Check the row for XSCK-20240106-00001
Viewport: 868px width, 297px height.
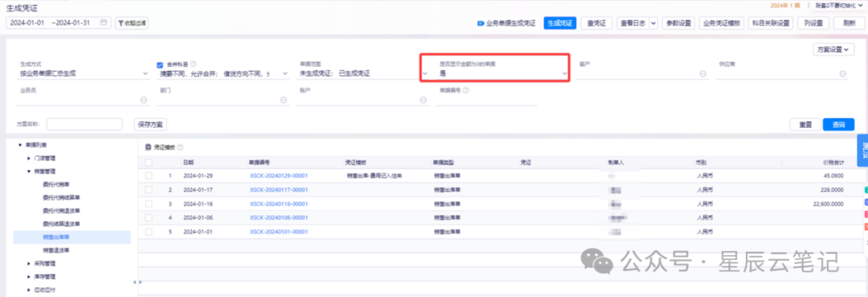pyautogui.click(x=149, y=218)
